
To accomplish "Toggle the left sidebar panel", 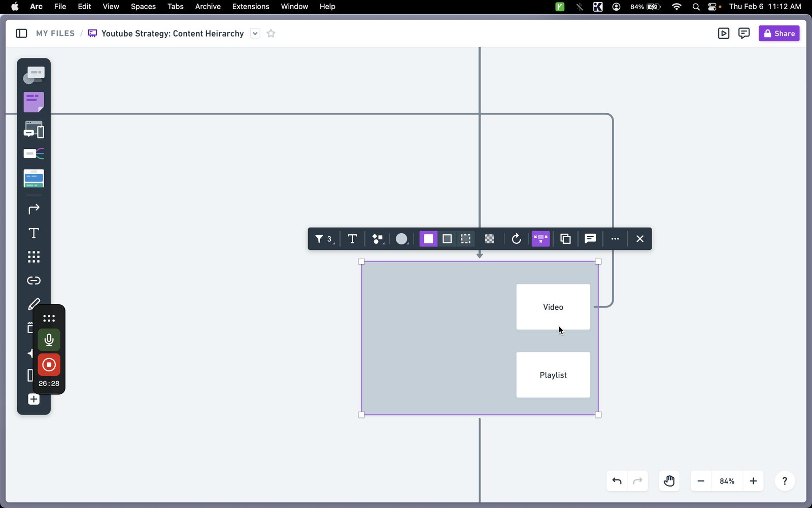I will (21, 34).
